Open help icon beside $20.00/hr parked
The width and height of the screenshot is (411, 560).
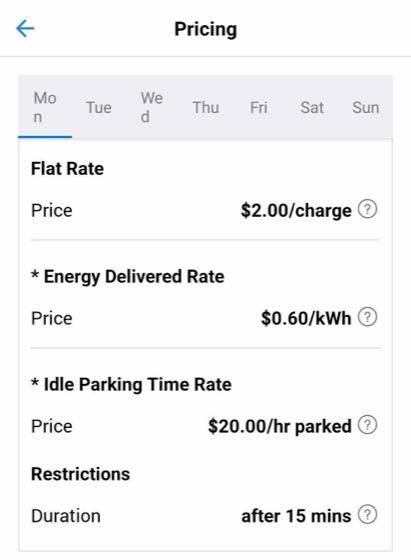pos(367,425)
